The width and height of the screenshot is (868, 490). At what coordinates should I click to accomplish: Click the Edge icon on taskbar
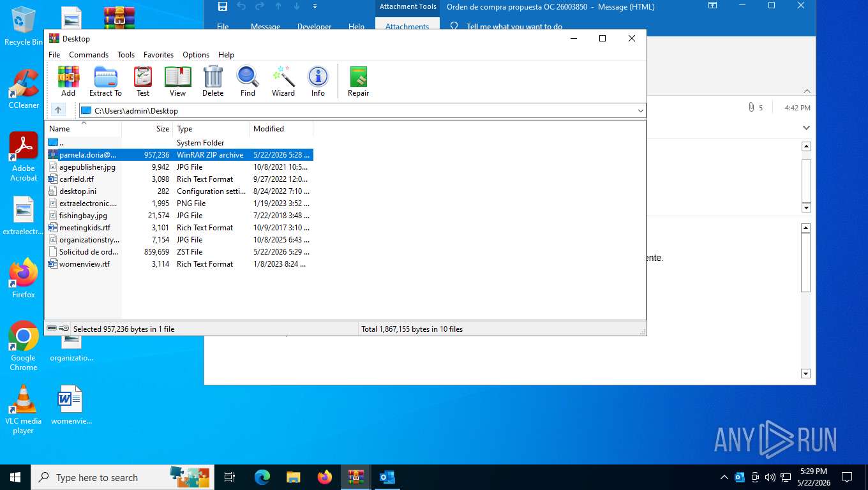pos(262,477)
